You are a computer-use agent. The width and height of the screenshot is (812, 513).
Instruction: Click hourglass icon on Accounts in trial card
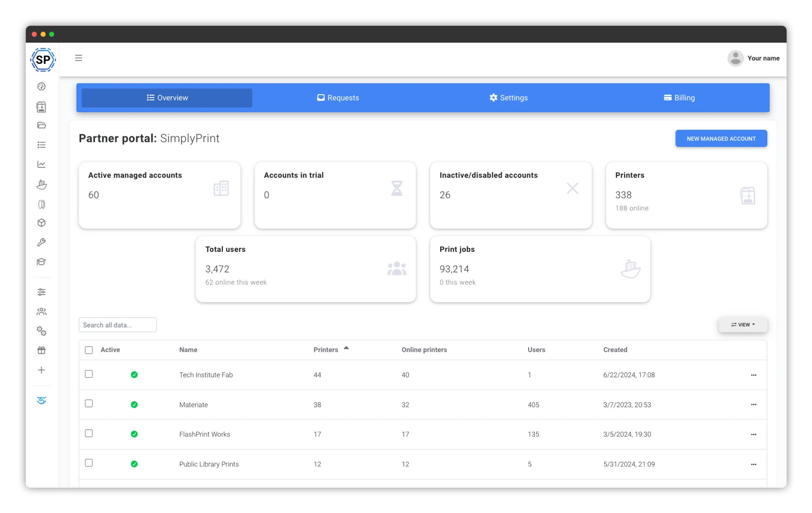(397, 188)
